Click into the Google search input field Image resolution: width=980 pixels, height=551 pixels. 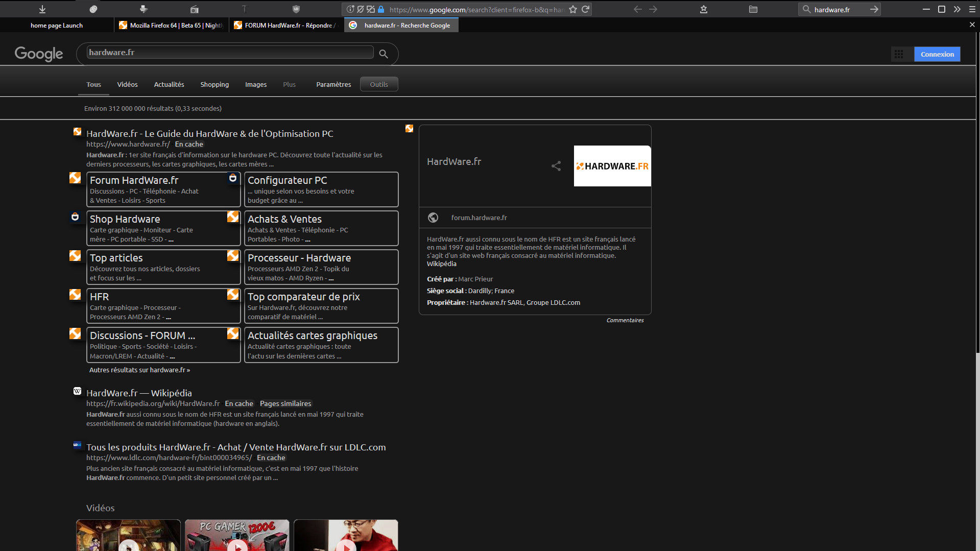(230, 52)
